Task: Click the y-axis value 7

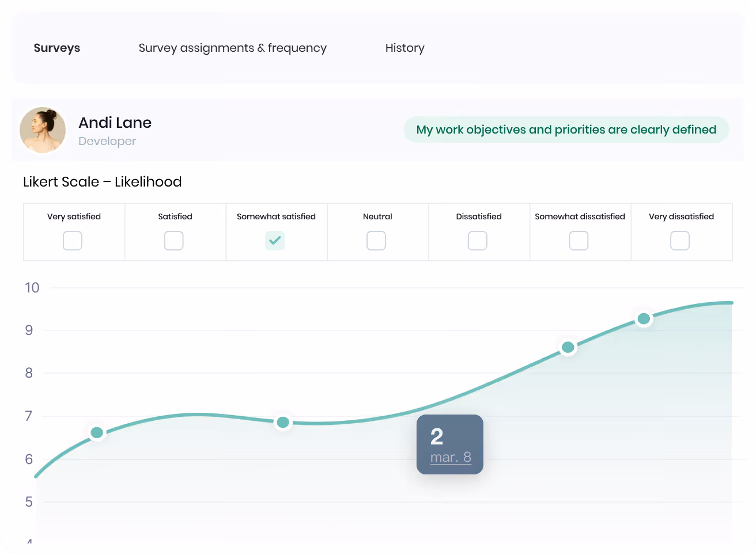Action: click(x=29, y=416)
